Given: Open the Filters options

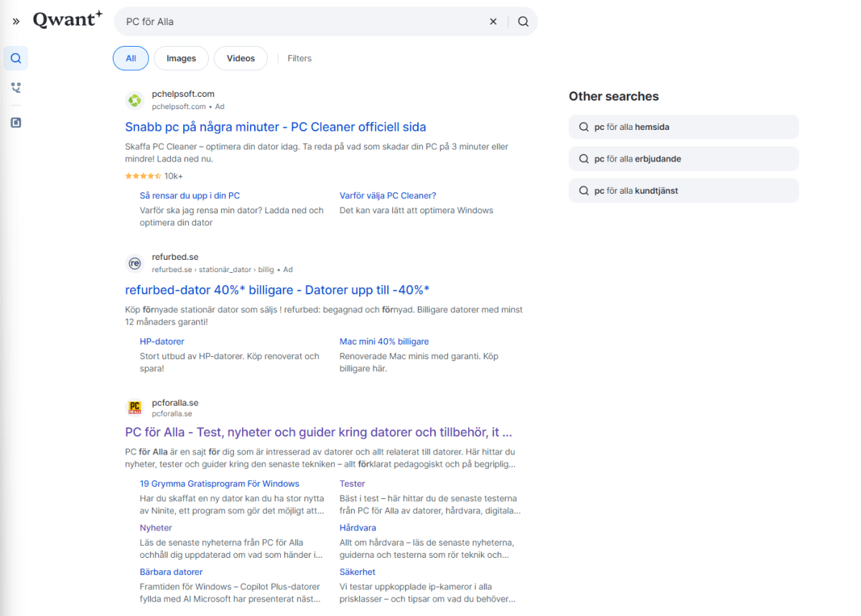Looking at the screenshot, I should click(x=299, y=58).
